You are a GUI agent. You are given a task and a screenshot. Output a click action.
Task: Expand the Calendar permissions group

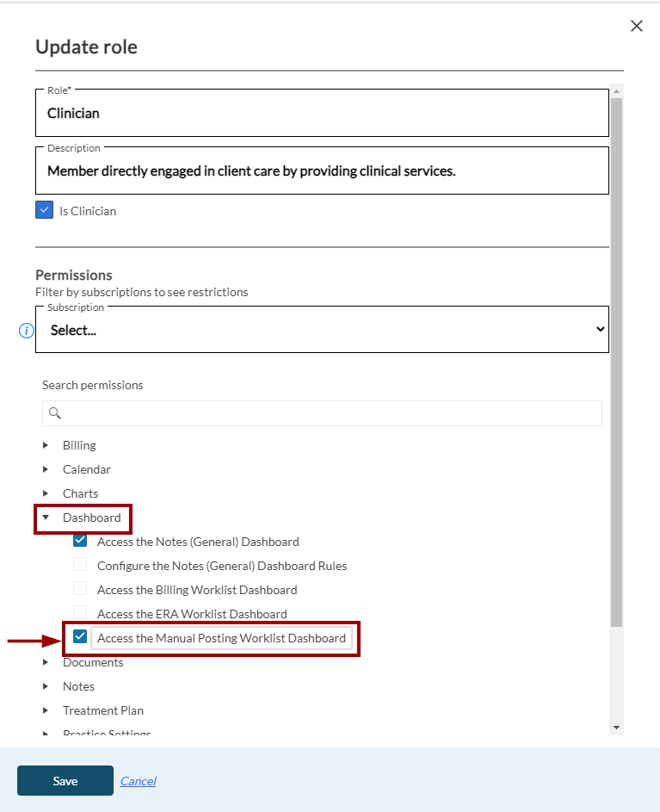pos(46,469)
